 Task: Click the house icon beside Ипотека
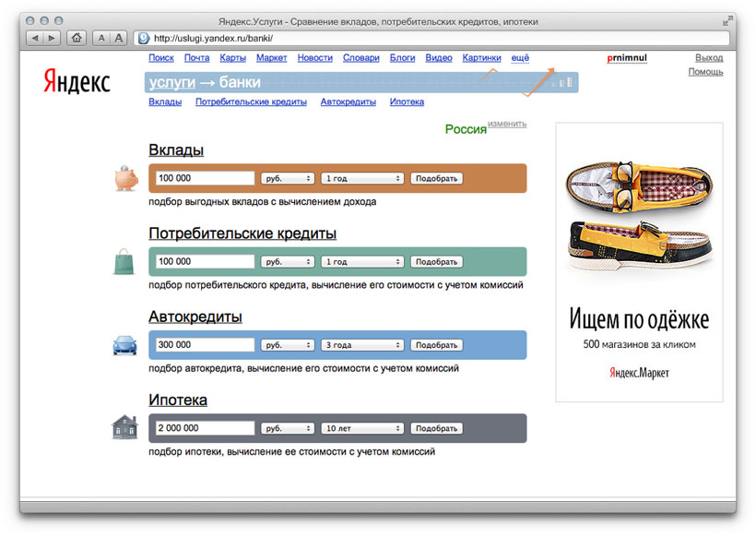click(124, 427)
